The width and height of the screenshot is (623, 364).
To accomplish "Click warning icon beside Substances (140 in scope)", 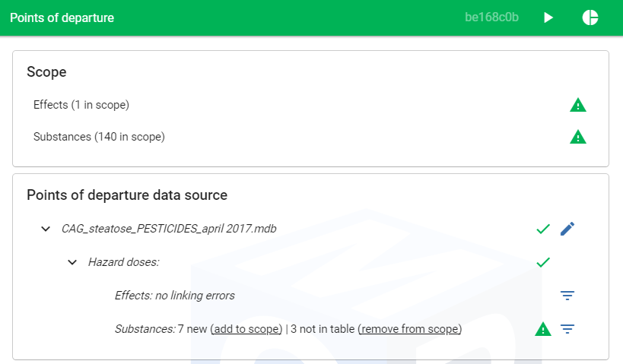I will click(578, 138).
